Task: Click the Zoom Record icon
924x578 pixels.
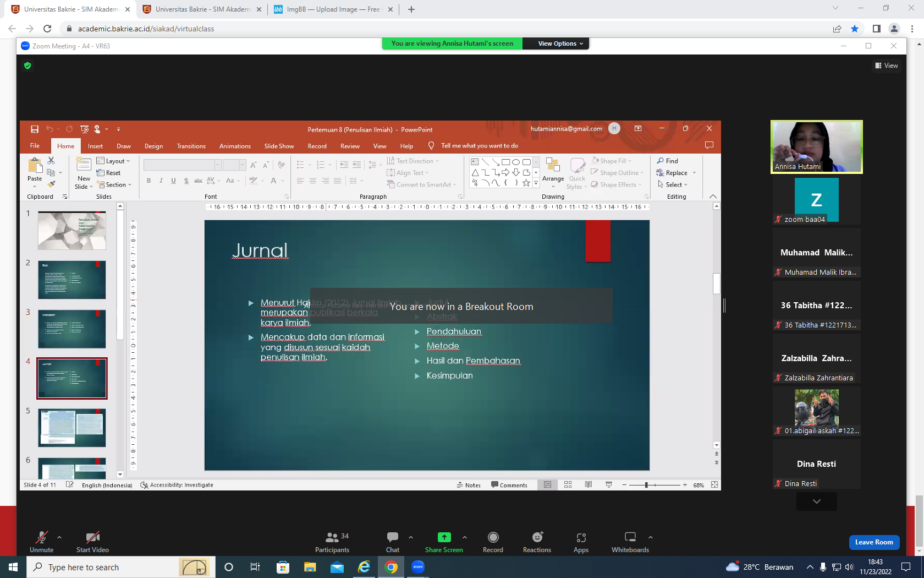Action: (x=493, y=537)
